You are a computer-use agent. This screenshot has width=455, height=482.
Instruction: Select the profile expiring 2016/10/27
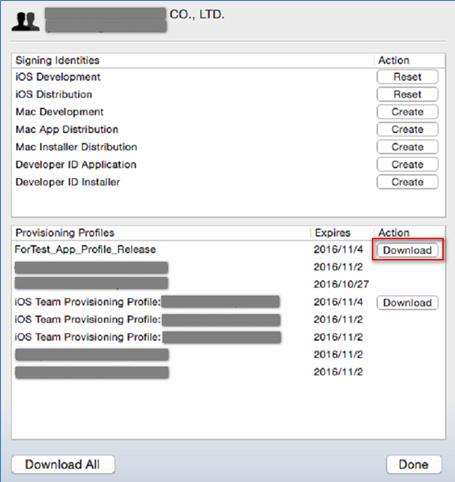click(228, 284)
